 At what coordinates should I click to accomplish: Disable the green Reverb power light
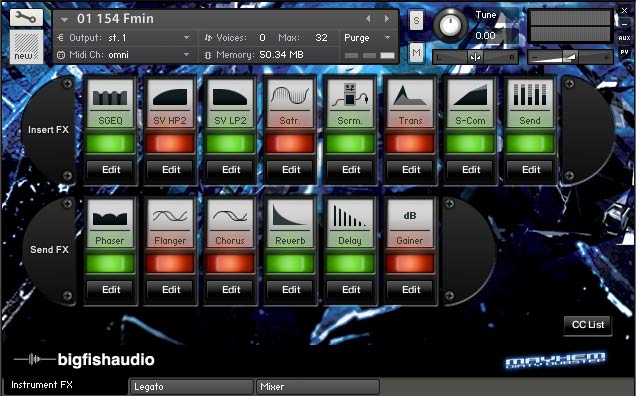click(290, 264)
